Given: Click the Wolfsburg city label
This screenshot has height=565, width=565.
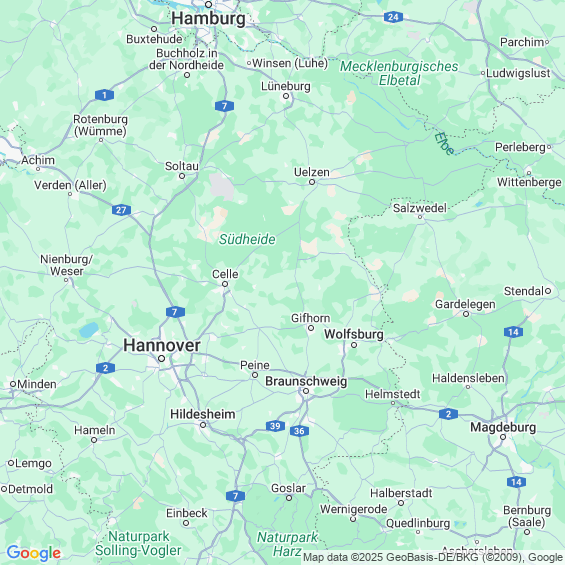Looking at the screenshot, I should 354,334.
